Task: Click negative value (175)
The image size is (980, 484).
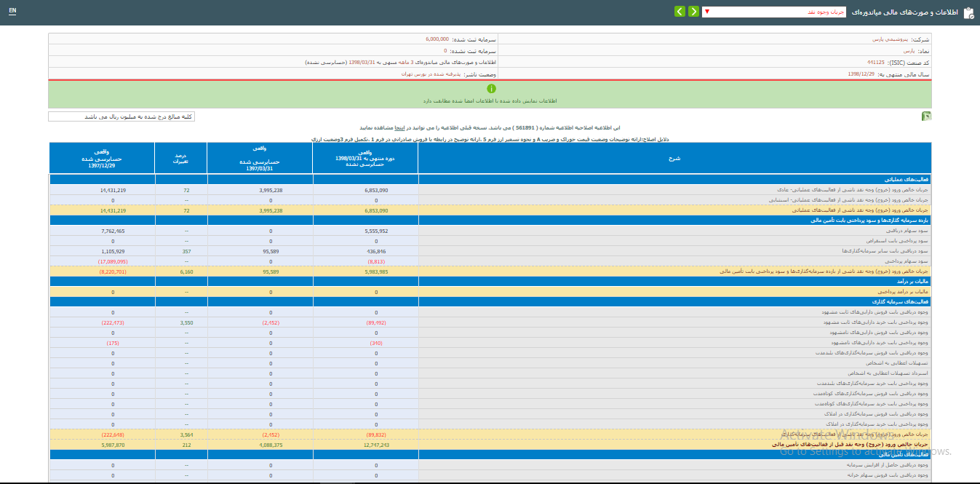Action: pos(113,343)
